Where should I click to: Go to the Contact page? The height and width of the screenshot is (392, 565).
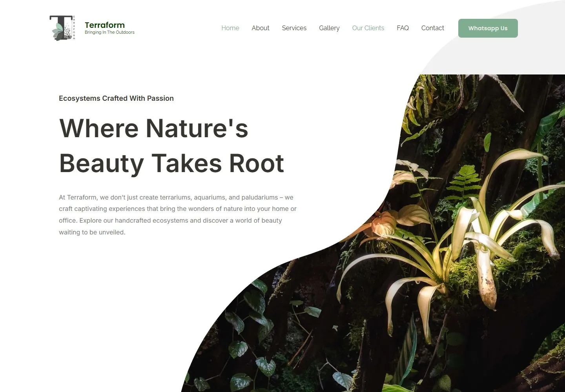[x=433, y=28]
